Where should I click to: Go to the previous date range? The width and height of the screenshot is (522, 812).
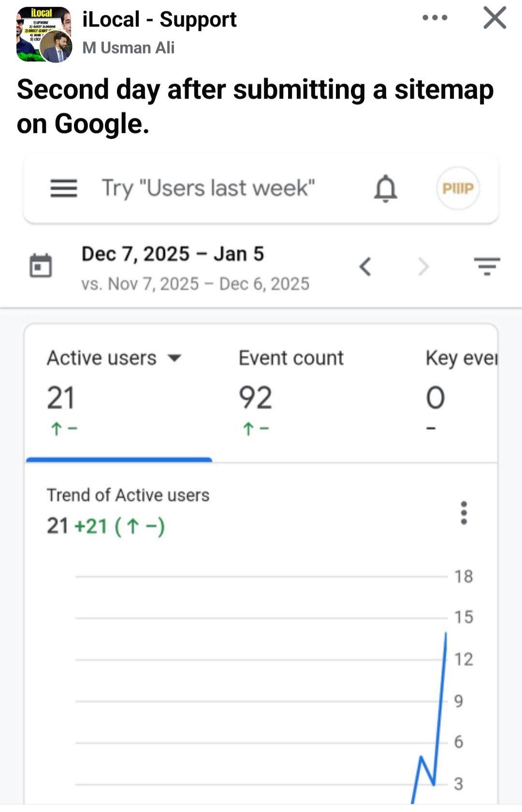365,266
